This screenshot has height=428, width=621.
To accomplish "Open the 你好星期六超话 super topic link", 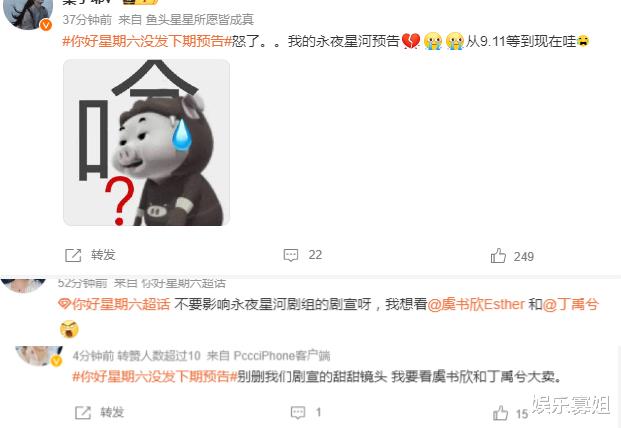I will (x=121, y=304).
